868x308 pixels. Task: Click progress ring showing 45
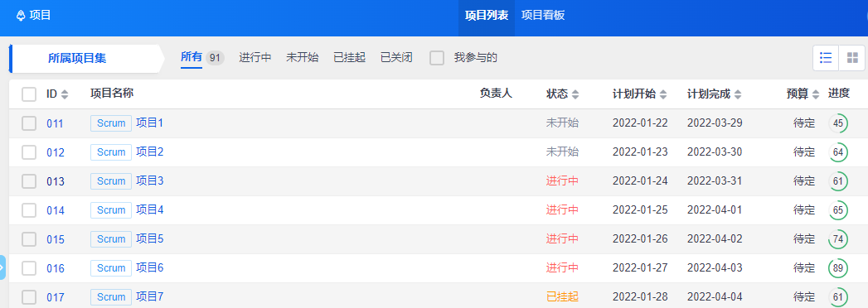click(x=838, y=123)
